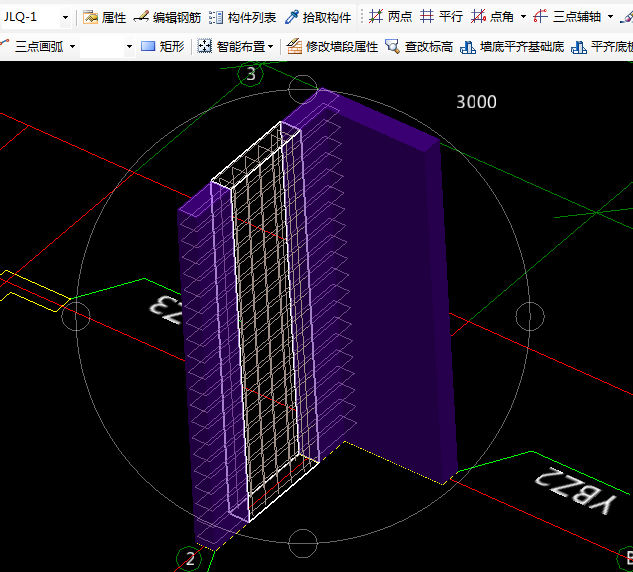
Task: Expand the 点角 dropdown arrow
Action: (x=523, y=17)
